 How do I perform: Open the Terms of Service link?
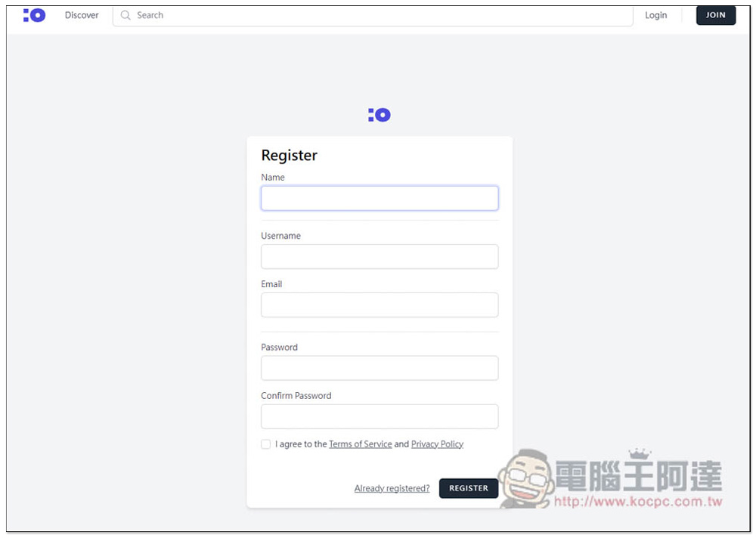point(360,444)
